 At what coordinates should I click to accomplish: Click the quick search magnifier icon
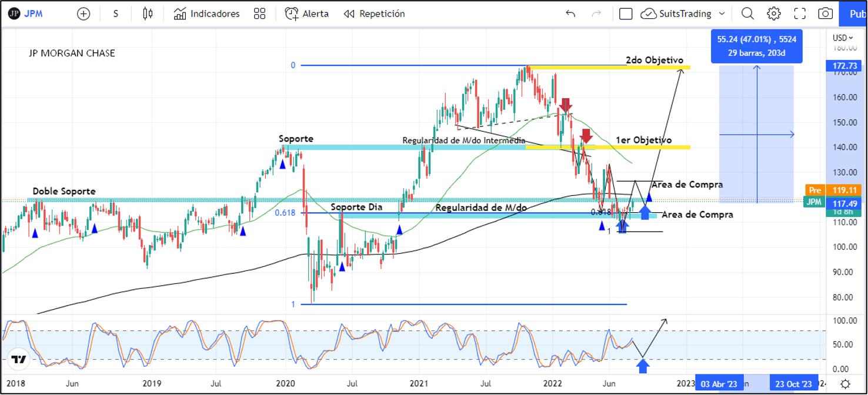747,14
